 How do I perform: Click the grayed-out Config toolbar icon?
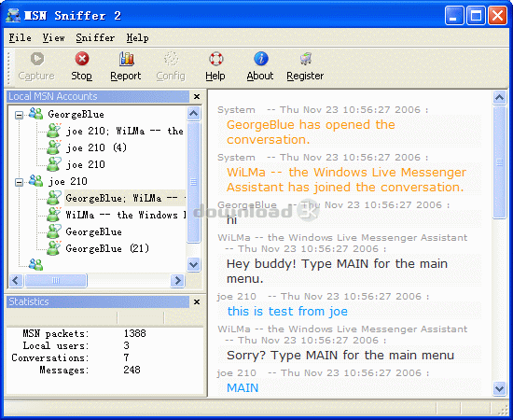171,59
